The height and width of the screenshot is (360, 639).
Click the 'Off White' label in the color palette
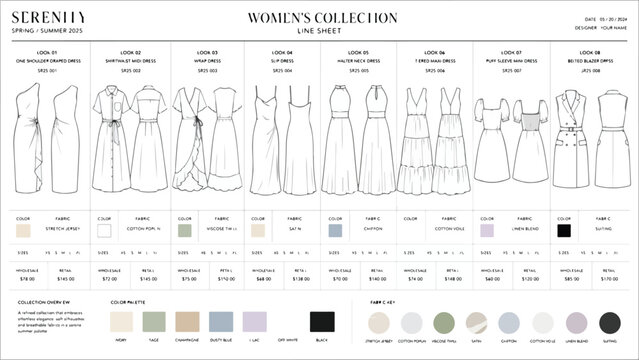(x=288, y=340)
